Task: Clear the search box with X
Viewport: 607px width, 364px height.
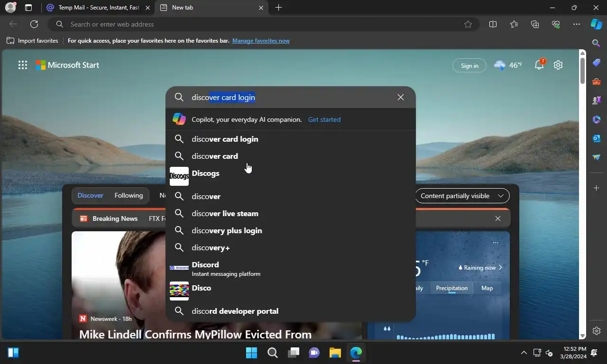Action: pos(401,97)
